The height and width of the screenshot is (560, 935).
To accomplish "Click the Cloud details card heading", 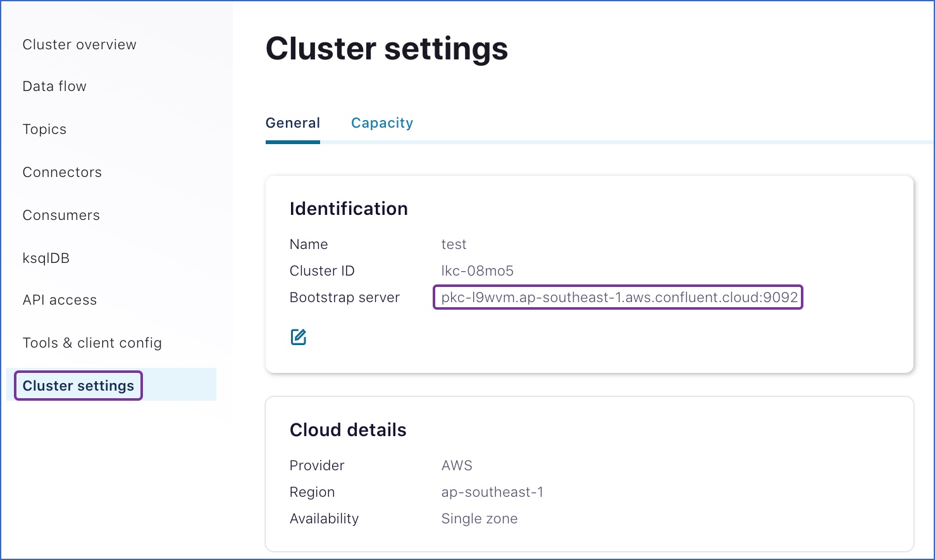I will click(x=348, y=430).
